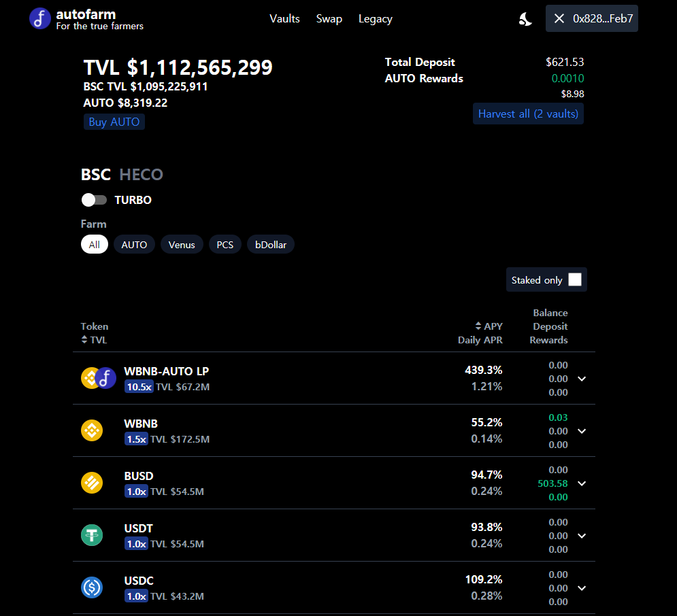This screenshot has height=616, width=677.
Task: Click the USDC vault name
Action: (x=139, y=581)
